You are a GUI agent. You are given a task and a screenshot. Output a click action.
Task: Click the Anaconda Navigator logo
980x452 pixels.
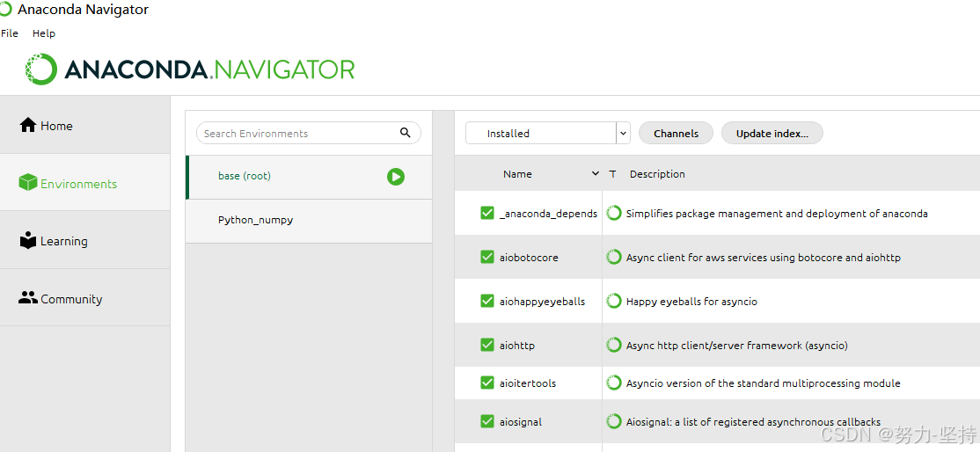click(x=190, y=69)
